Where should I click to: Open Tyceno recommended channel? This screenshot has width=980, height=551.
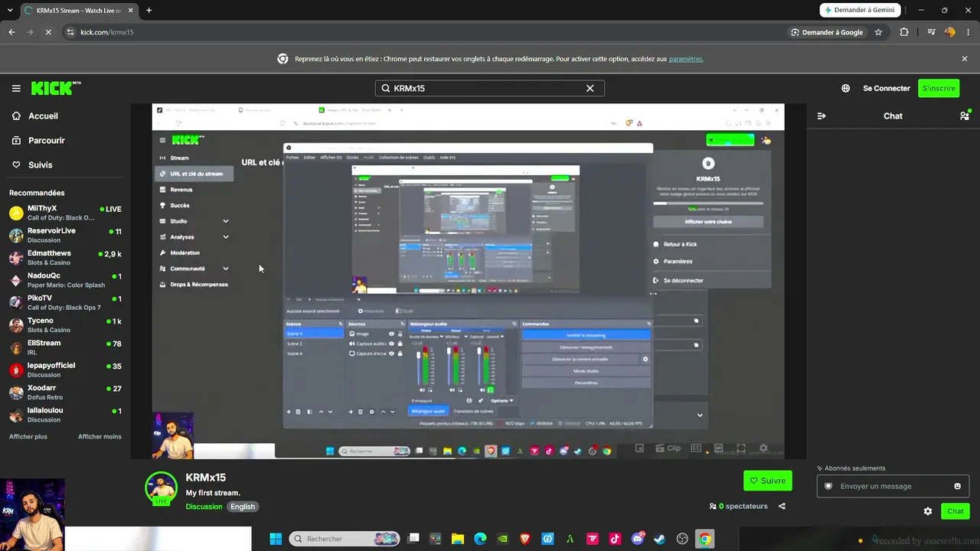coord(65,324)
